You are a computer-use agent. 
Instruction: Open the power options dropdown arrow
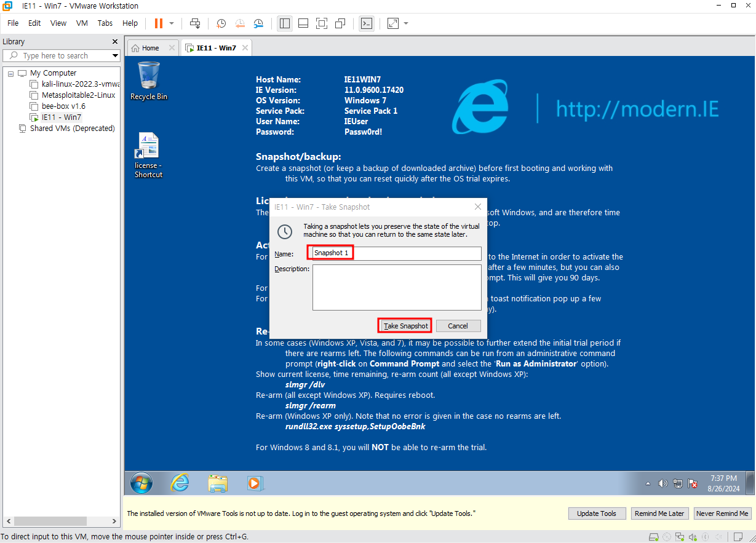[172, 23]
